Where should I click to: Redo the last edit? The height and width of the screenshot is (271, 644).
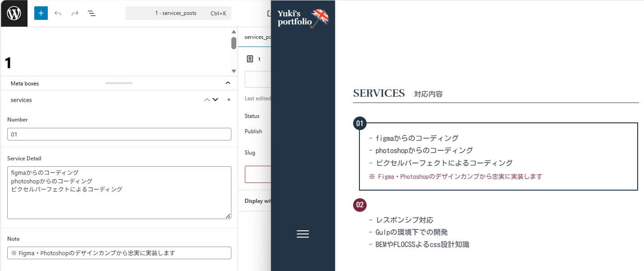(75, 13)
